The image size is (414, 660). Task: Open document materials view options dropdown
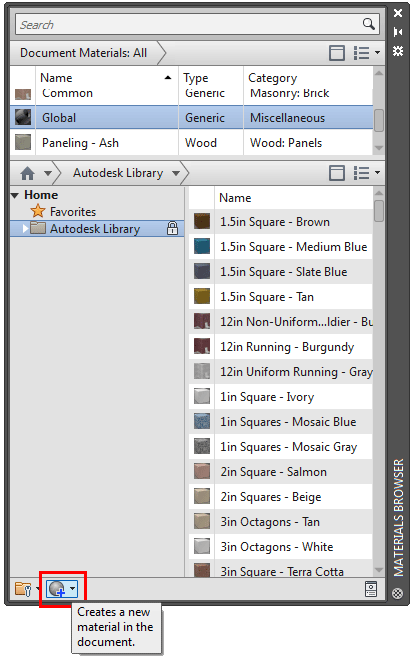[x=367, y=53]
